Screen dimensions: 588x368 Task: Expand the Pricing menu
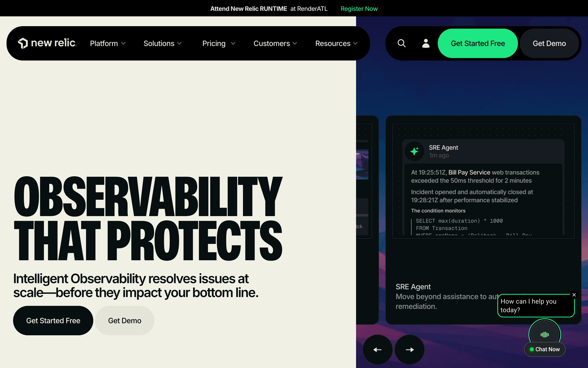pyautogui.click(x=219, y=43)
